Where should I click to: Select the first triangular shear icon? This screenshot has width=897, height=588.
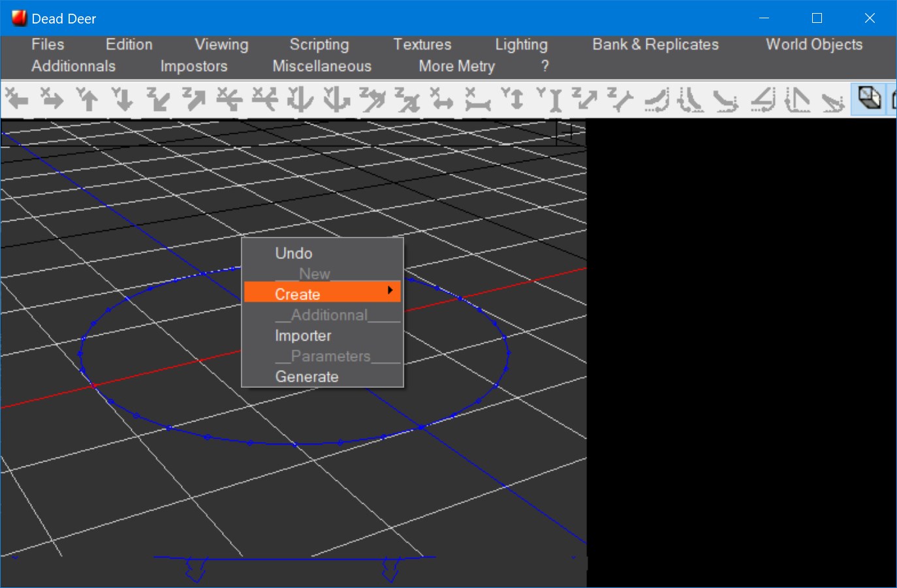pos(762,99)
